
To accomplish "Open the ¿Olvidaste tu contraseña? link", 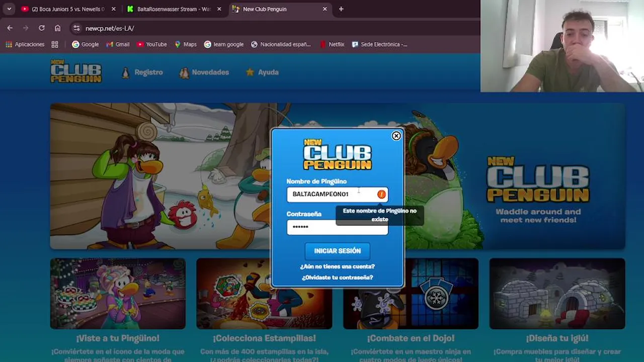I will pos(337,278).
